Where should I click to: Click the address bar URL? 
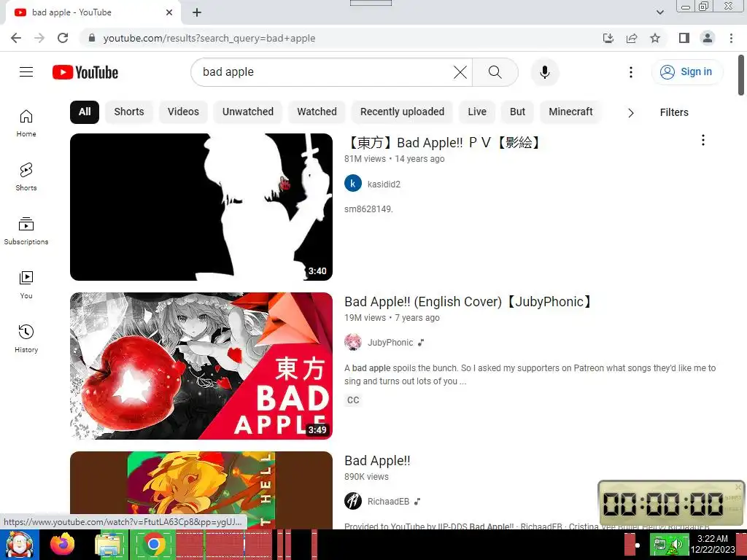coord(209,38)
